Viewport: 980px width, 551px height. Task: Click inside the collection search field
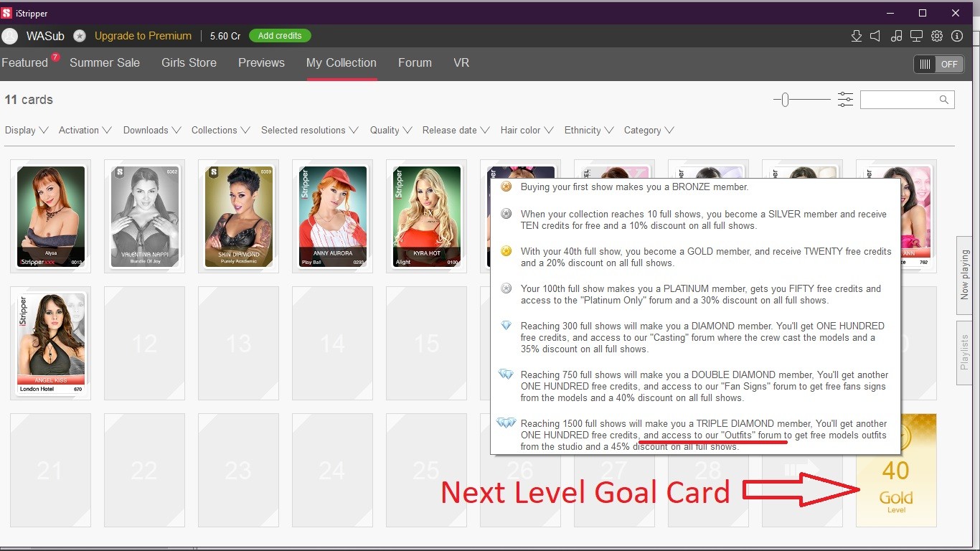(900, 100)
